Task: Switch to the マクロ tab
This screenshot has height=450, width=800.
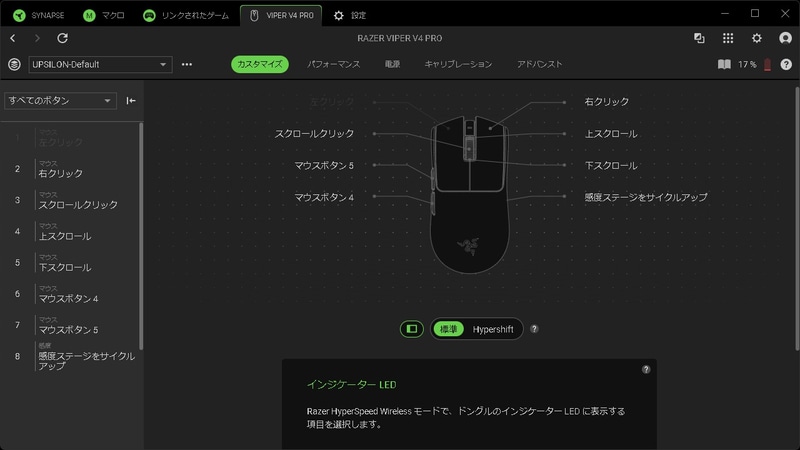Action: coord(104,15)
